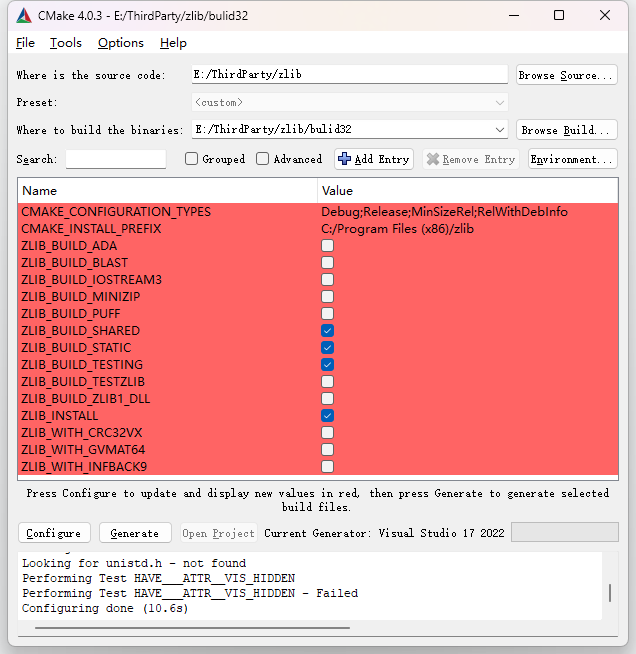Click Configuring done (10.6s) log line
Viewport: 636px width, 654px height.
coord(105,608)
